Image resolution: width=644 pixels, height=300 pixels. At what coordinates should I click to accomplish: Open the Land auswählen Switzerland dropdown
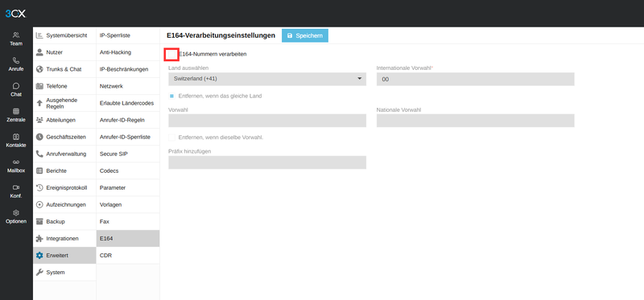click(x=267, y=79)
